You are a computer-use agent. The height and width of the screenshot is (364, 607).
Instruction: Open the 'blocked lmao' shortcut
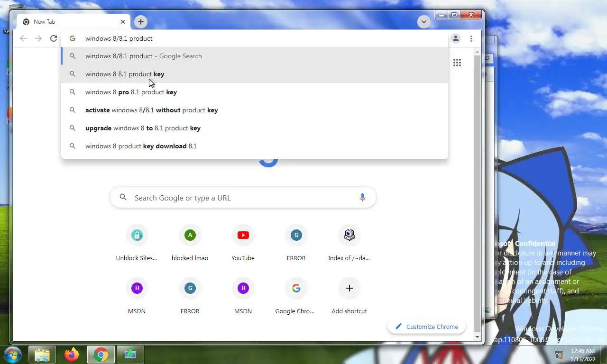[x=190, y=243]
